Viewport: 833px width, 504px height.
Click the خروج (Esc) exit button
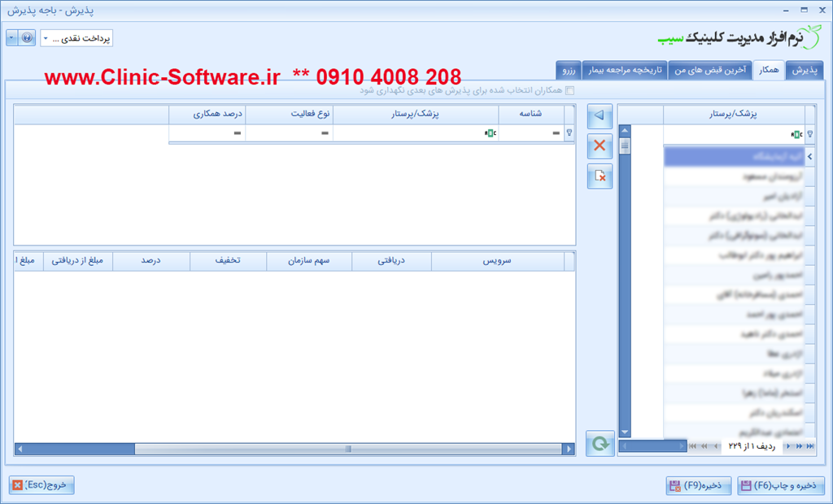click(x=42, y=485)
